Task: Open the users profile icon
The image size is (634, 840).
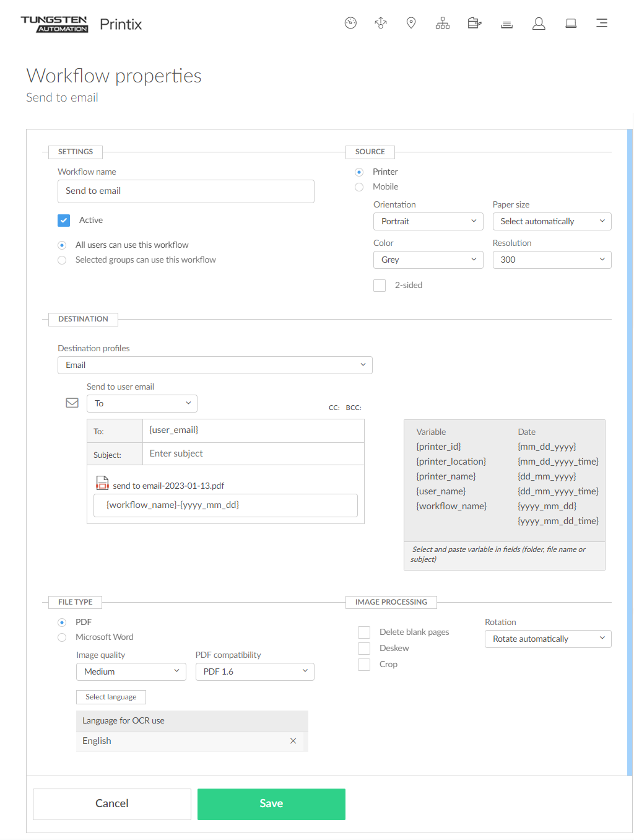Action: [539, 24]
